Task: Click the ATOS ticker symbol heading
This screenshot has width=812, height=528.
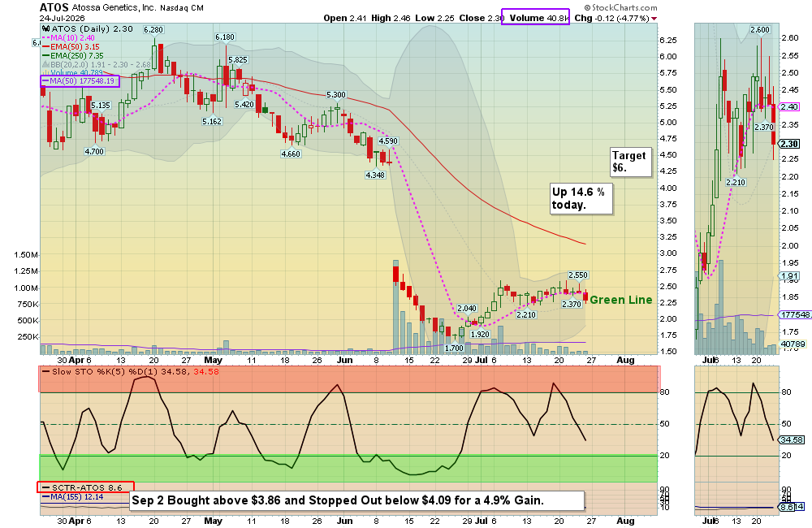Action: (x=54, y=7)
